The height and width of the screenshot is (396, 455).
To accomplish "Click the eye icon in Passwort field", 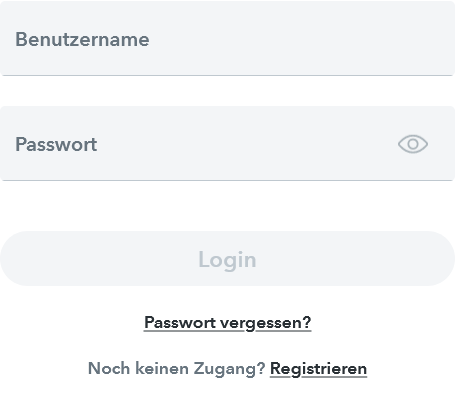I will [x=413, y=144].
